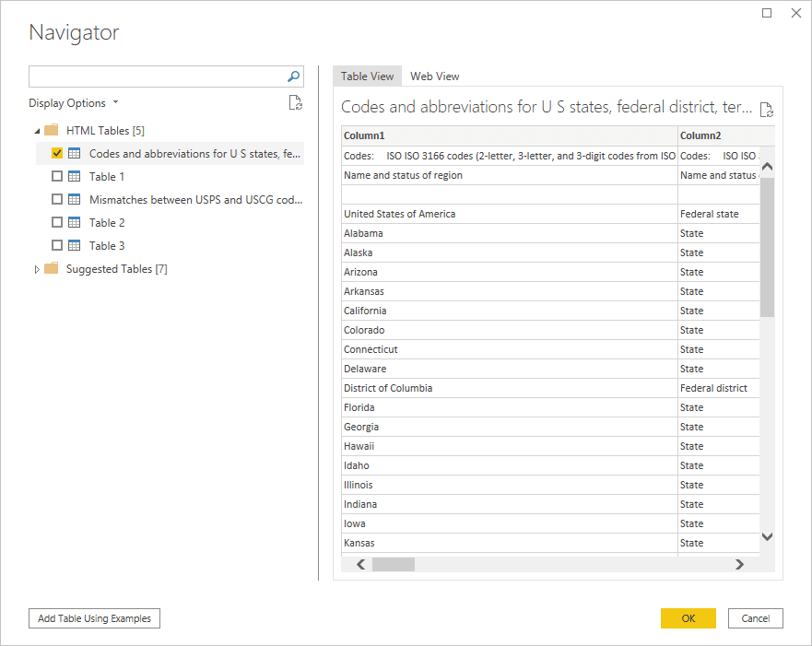Collapse the HTML Tables tree node

tap(37, 131)
